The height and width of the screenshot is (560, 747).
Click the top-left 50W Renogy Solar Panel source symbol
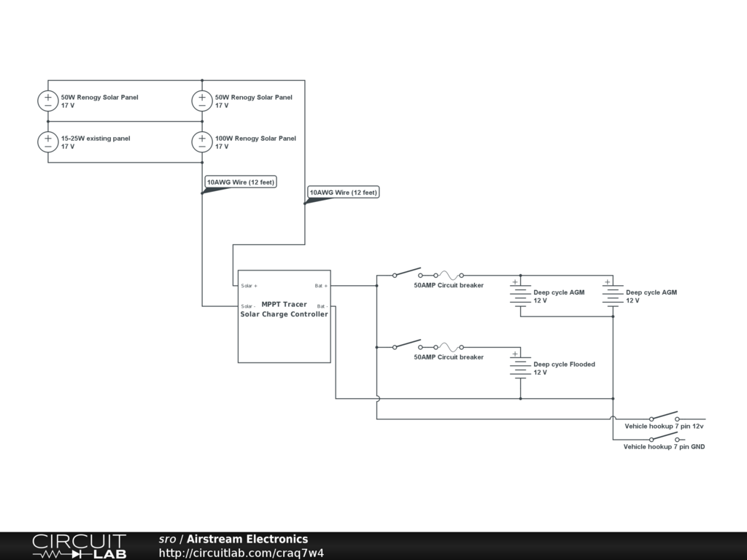click(47, 101)
